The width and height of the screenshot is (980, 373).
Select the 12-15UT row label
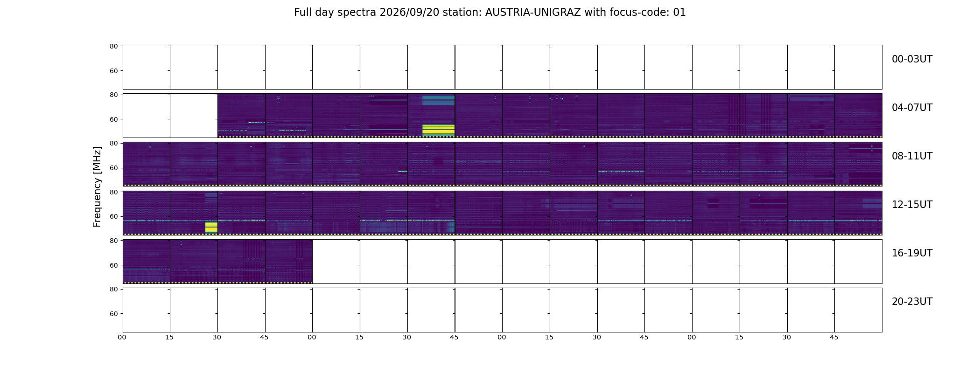point(912,205)
